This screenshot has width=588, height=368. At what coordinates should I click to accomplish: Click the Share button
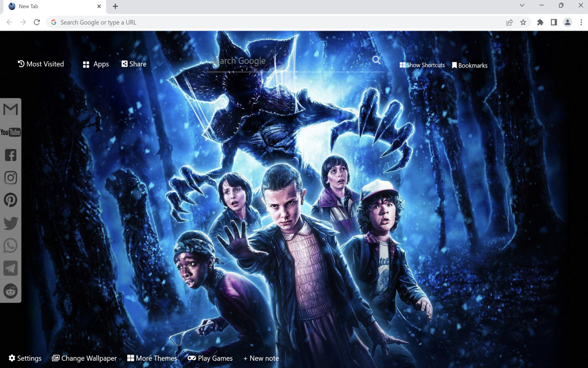click(134, 64)
